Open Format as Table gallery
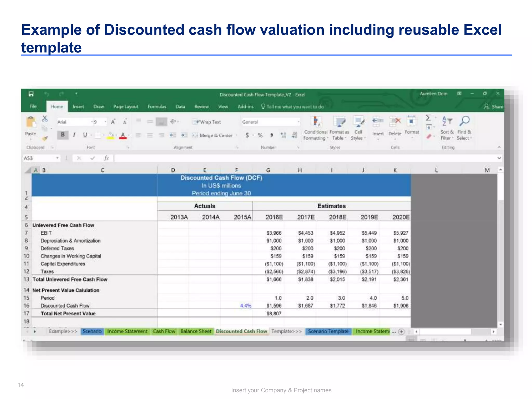This screenshot has height=399, width=532. 339,128
